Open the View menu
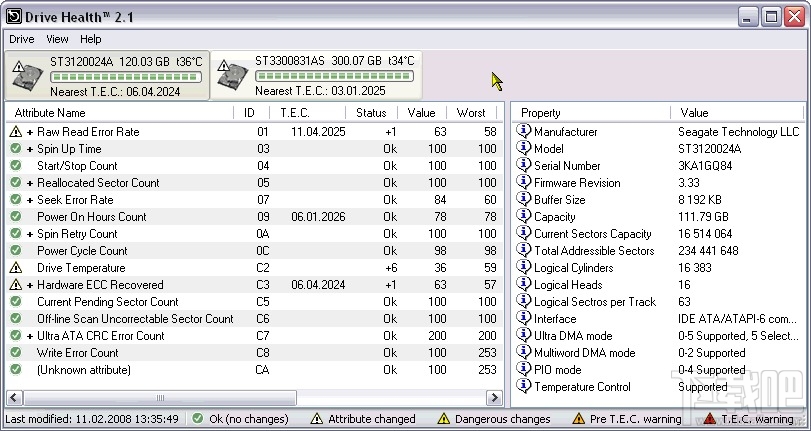The width and height of the screenshot is (811, 431). pyautogui.click(x=57, y=39)
